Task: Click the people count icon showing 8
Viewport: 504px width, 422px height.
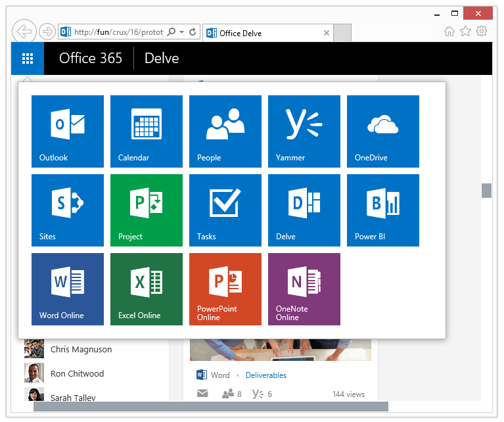Action: [x=228, y=393]
